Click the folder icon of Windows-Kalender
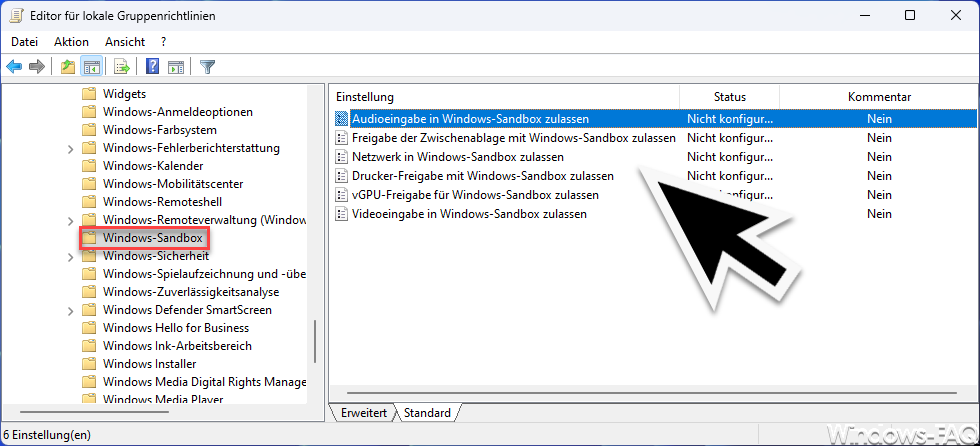The height and width of the screenshot is (446, 980). pos(89,166)
